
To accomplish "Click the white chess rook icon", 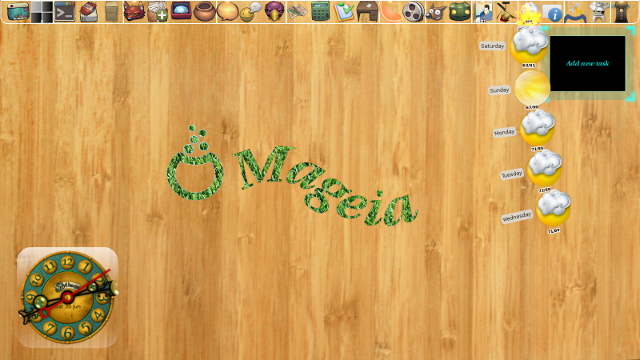I will 599,11.
